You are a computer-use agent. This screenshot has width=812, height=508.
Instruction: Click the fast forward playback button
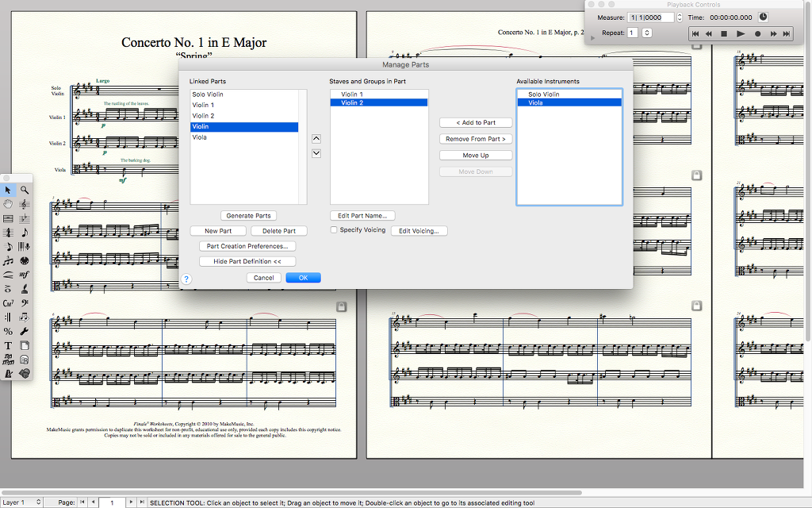coord(773,33)
